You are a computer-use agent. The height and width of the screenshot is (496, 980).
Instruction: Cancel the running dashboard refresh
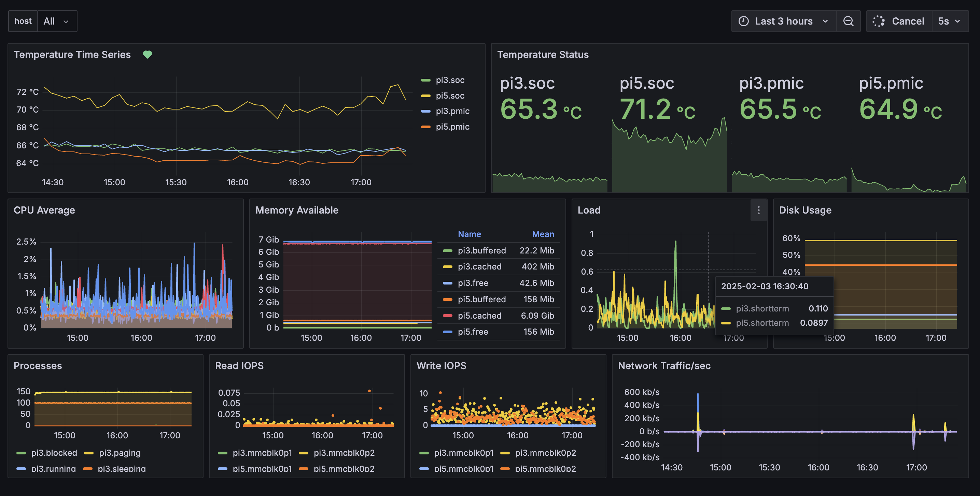point(907,21)
